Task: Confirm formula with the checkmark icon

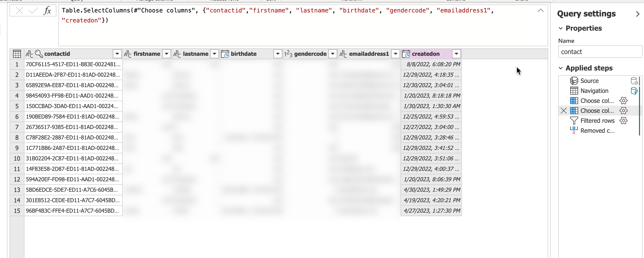Action: pyautogui.click(x=33, y=11)
